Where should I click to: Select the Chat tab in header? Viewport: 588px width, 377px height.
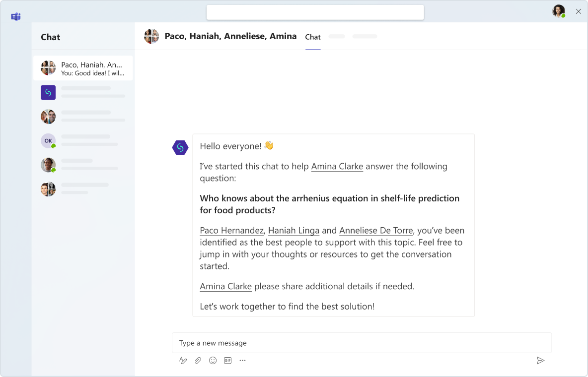tap(313, 37)
